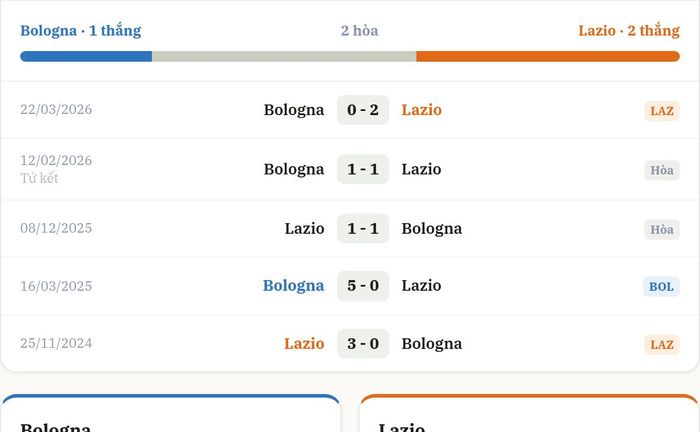Click the Hòa badge on 12/02/2026 row
Image resolution: width=700 pixels, height=432 pixels.
[662, 170]
